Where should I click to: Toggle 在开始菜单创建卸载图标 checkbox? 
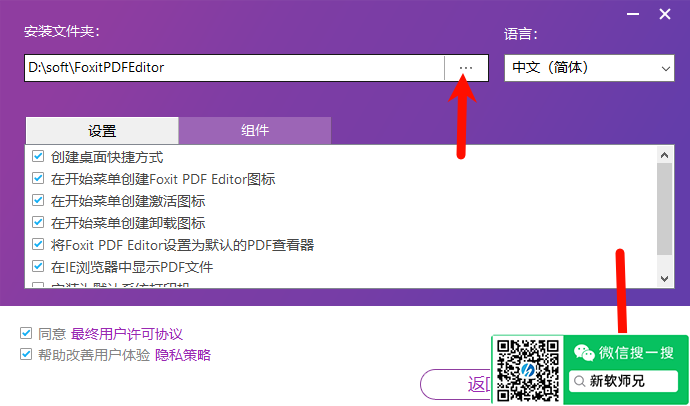(38, 222)
